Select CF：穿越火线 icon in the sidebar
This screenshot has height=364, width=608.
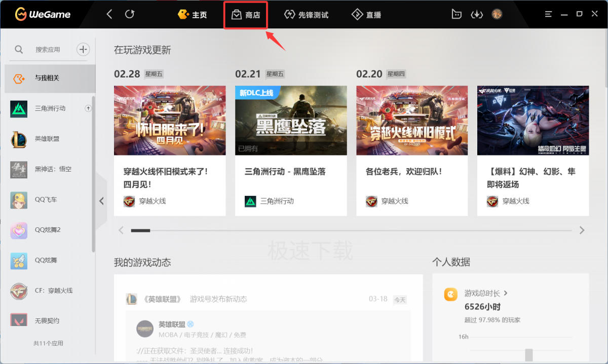point(19,291)
